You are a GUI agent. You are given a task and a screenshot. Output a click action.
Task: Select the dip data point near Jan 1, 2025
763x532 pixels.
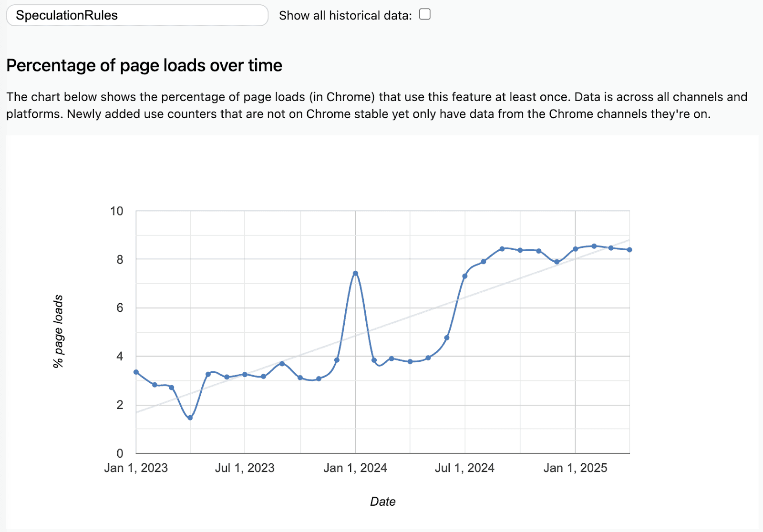[556, 261]
